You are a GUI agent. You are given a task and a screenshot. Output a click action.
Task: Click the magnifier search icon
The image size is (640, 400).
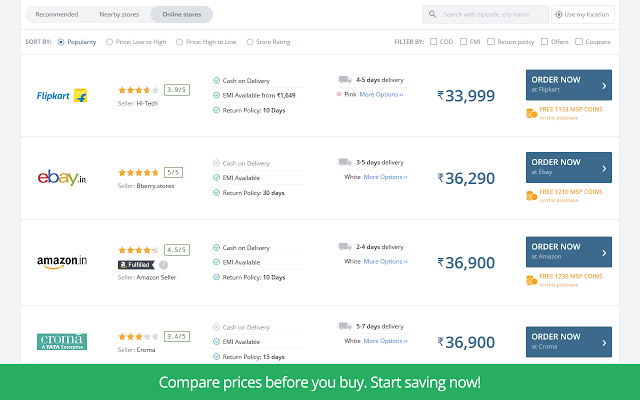click(x=432, y=14)
